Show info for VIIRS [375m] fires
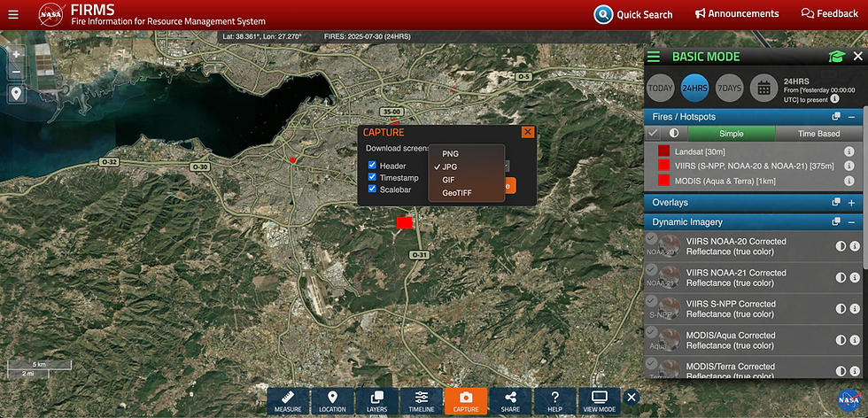Image resolution: width=868 pixels, height=418 pixels. [x=849, y=166]
